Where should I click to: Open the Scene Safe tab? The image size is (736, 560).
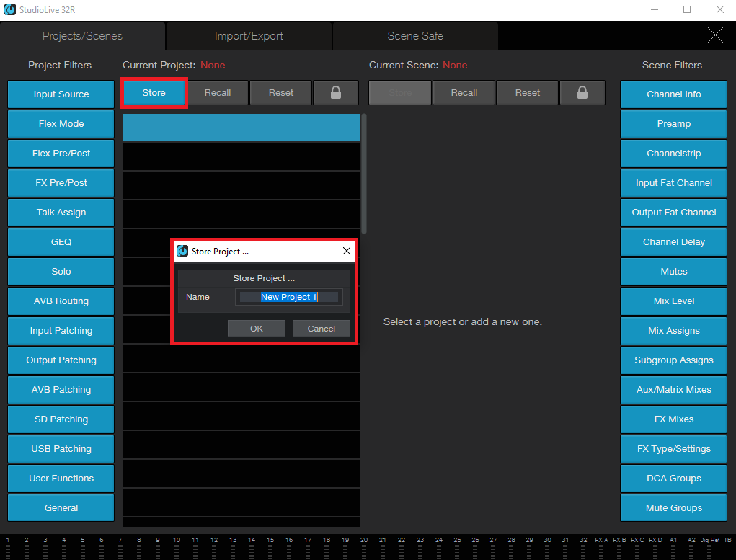(x=415, y=36)
